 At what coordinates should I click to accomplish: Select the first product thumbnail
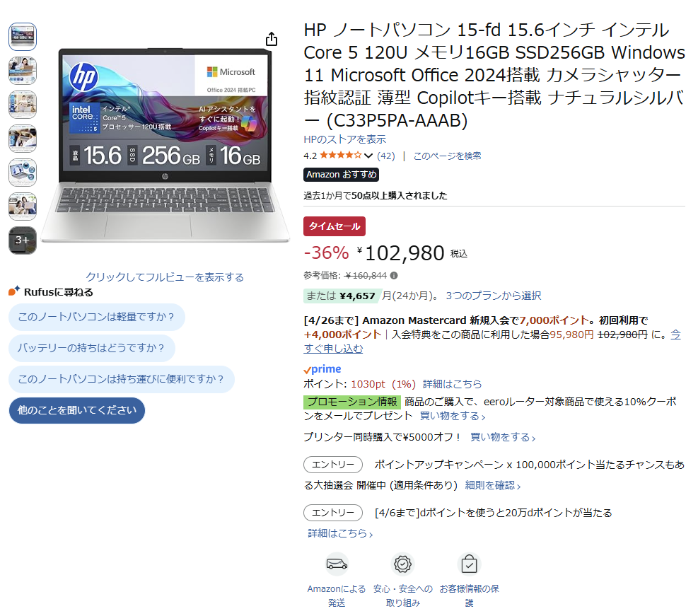pos(22,37)
